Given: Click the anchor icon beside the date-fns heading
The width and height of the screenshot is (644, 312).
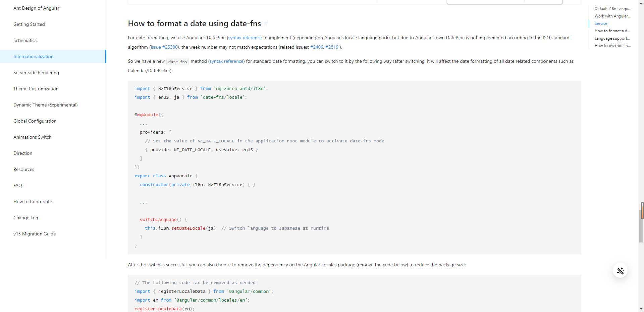Looking at the screenshot, I should 266,24.
